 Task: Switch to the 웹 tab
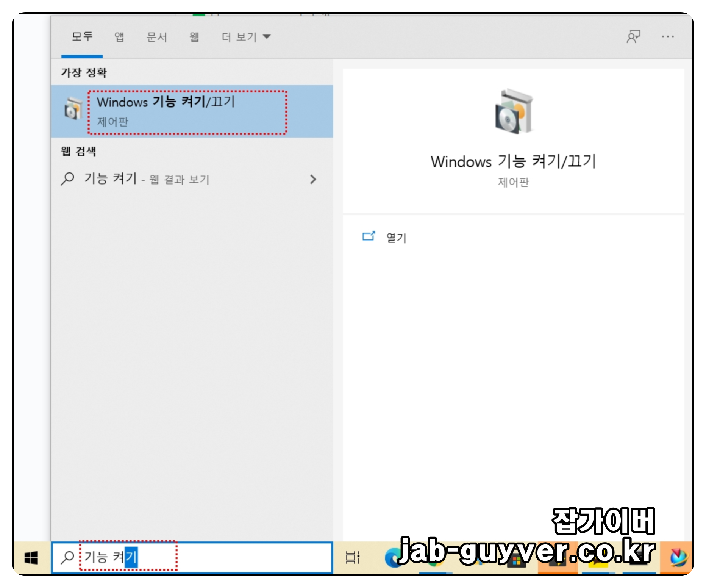pyautogui.click(x=194, y=37)
